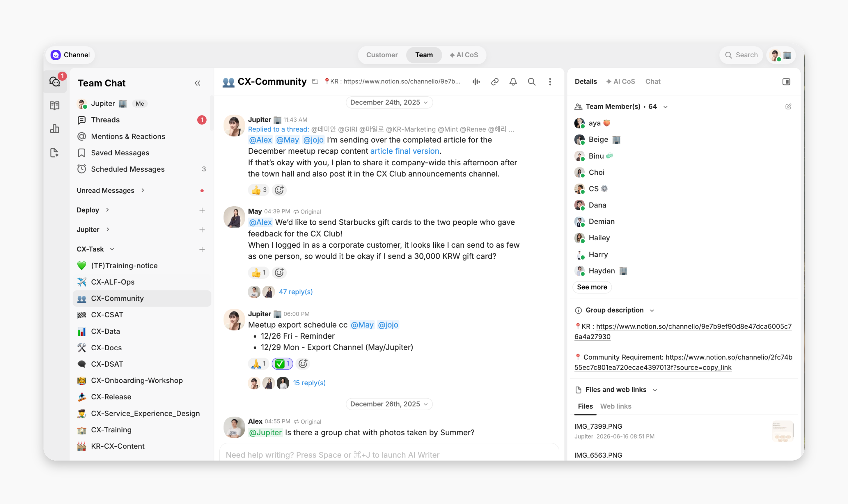Click the edit team members pencil icon
This screenshot has height=504, width=848.
click(x=788, y=107)
